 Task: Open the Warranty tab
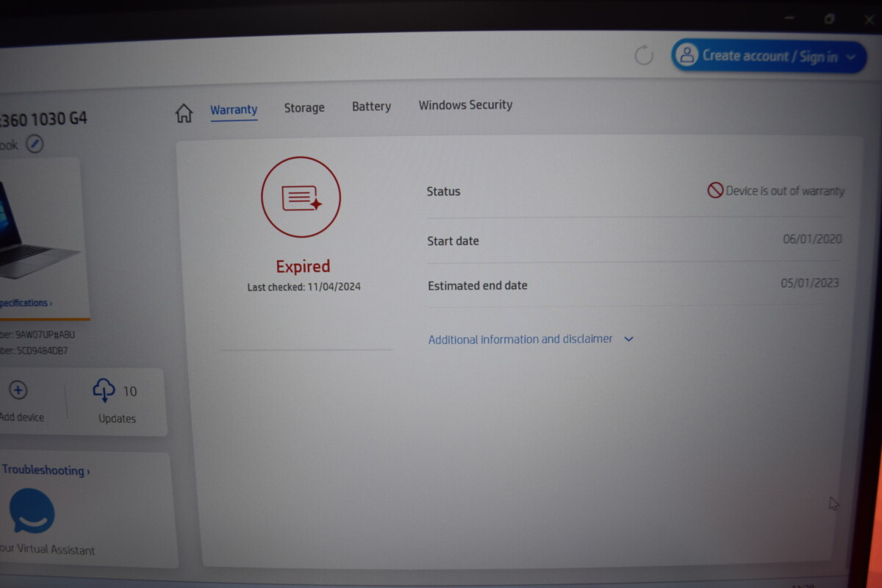(234, 110)
